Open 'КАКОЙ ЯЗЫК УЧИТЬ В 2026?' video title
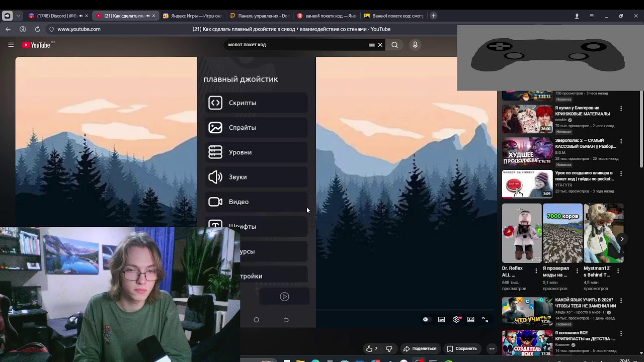Screen dimensions: 644x362 coord(586,303)
